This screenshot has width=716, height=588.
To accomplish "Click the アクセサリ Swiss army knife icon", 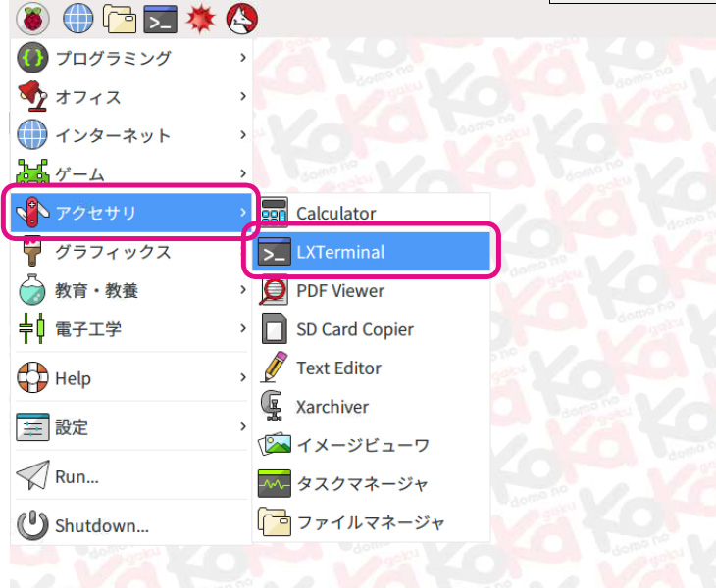I will tap(32, 212).
